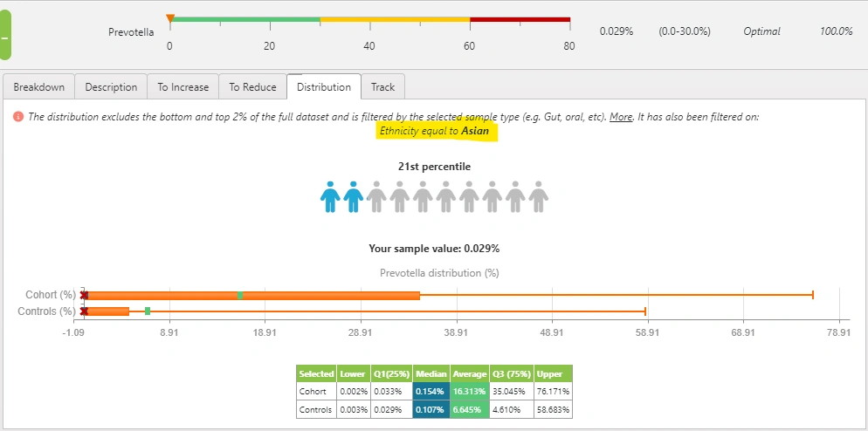Click the red segment of the range bar
The height and width of the screenshot is (431, 868).
pyautogui.click(x=520, y=19)
